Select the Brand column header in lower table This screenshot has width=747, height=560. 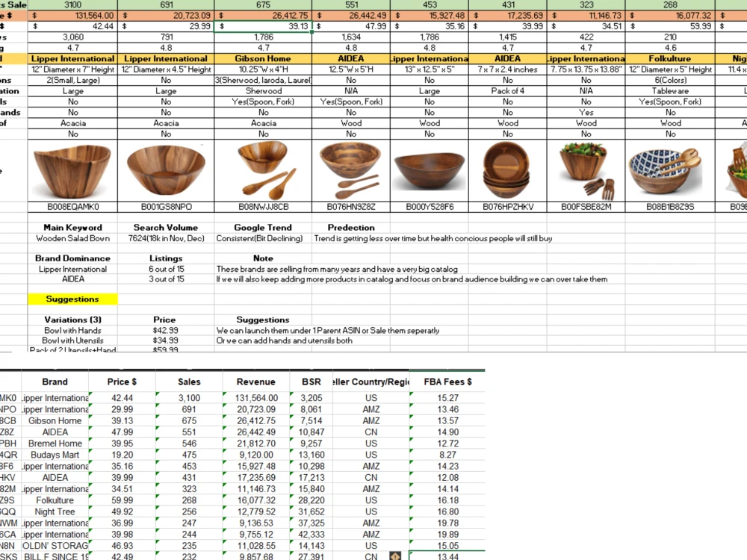55,382
